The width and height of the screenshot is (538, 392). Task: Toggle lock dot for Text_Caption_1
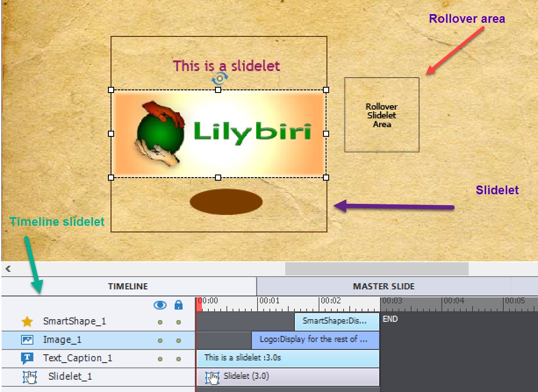click(x=179, y=359)
